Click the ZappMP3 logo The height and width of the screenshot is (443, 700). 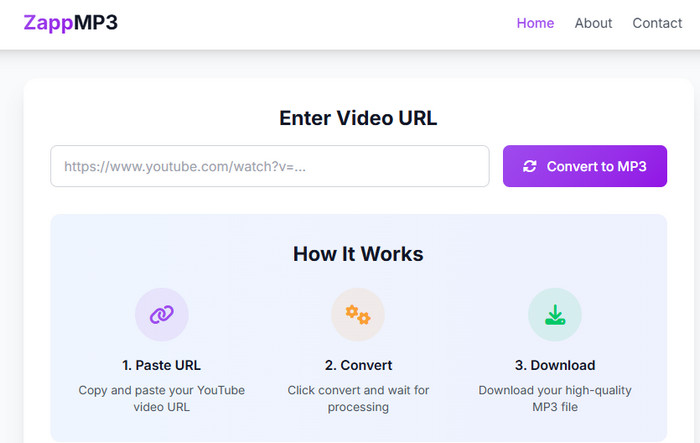pyautogui.click(x=70, y=22)
